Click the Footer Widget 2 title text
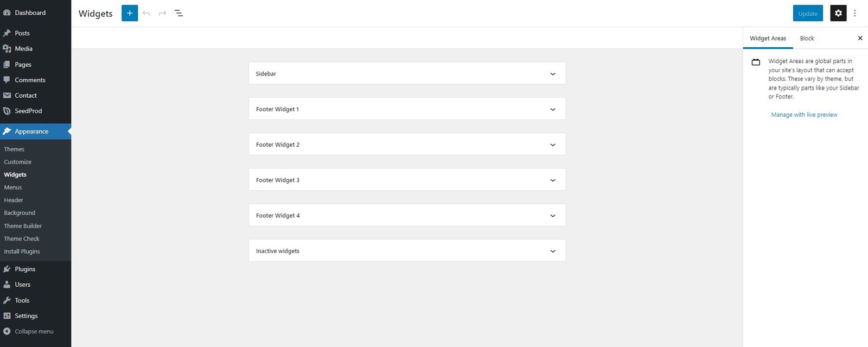Image resolution: width=868 pixels, height=347 pixels. [x=277, y=145]
